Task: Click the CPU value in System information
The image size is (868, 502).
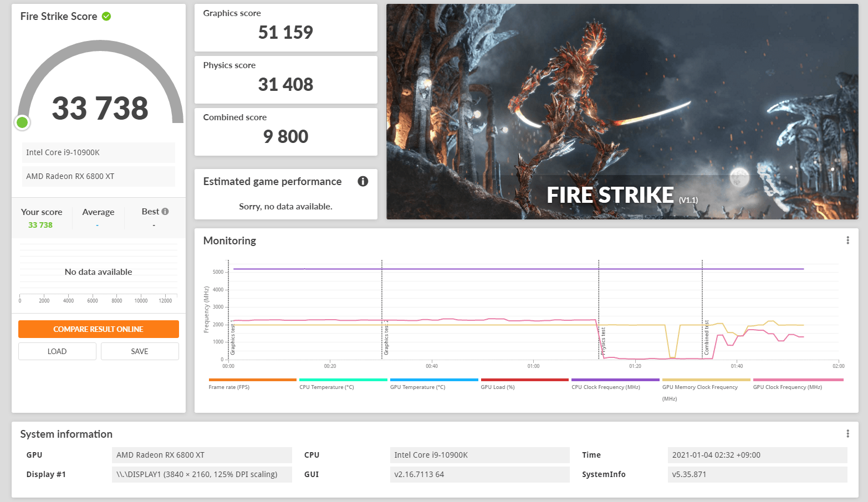Action: coord(479,455)
